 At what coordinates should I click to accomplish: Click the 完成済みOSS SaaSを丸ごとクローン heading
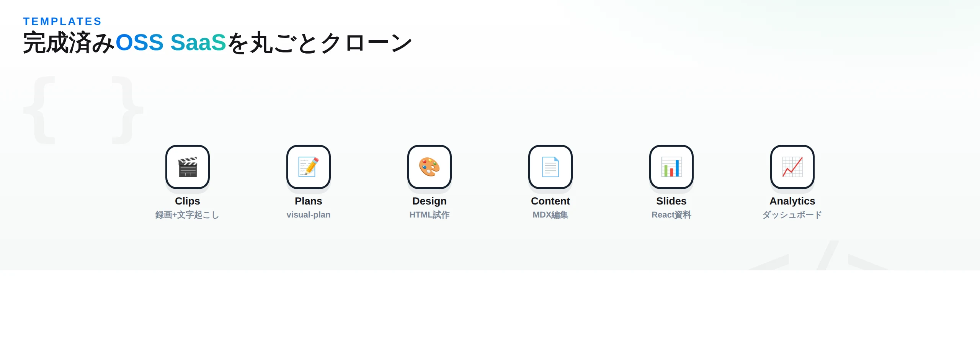pos(217,43)
